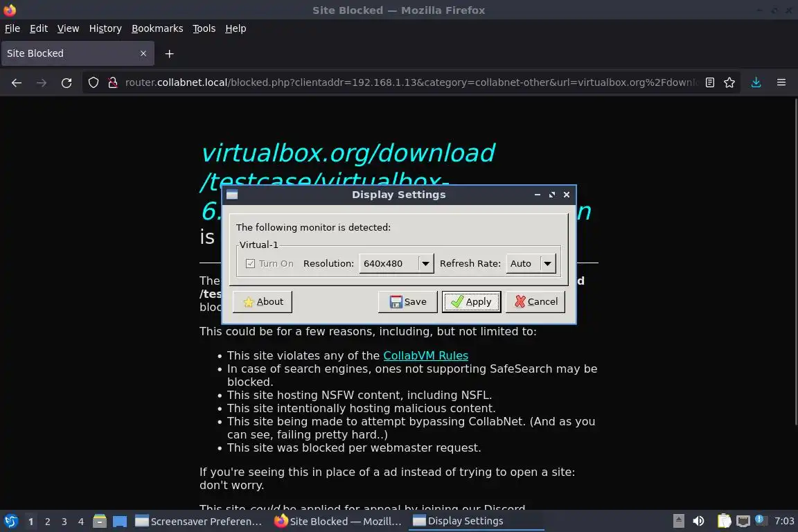Open the View menu
Viewport: 798px width, 532px height.
tap(68, 28)
